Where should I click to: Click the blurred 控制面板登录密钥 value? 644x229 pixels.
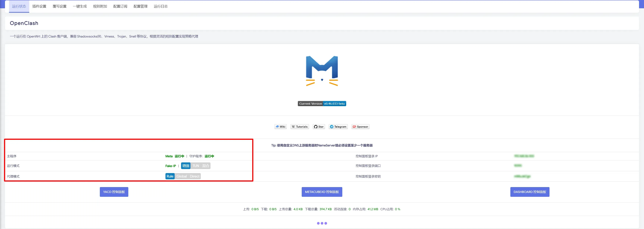[x=522, y=176]
